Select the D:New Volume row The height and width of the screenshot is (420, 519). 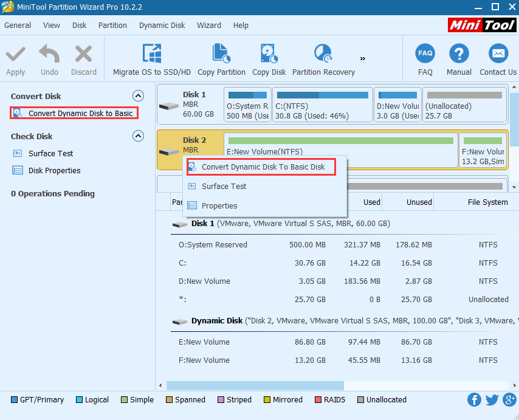coord(345,281)
